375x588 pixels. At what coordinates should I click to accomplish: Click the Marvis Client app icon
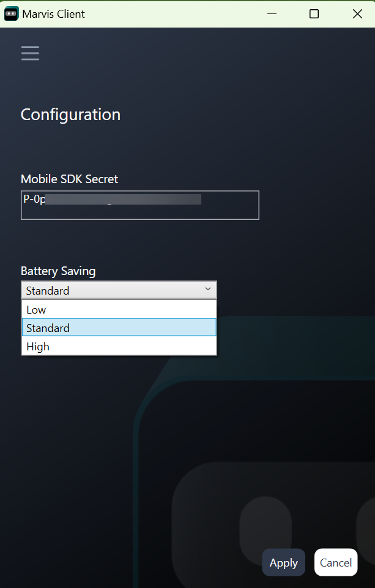pos(11,14)
